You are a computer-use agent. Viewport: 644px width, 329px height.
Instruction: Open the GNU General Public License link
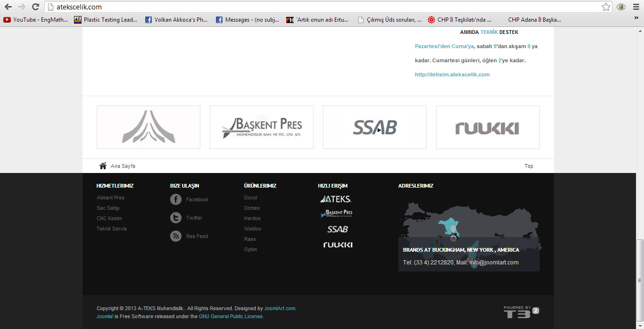[231, 316]
